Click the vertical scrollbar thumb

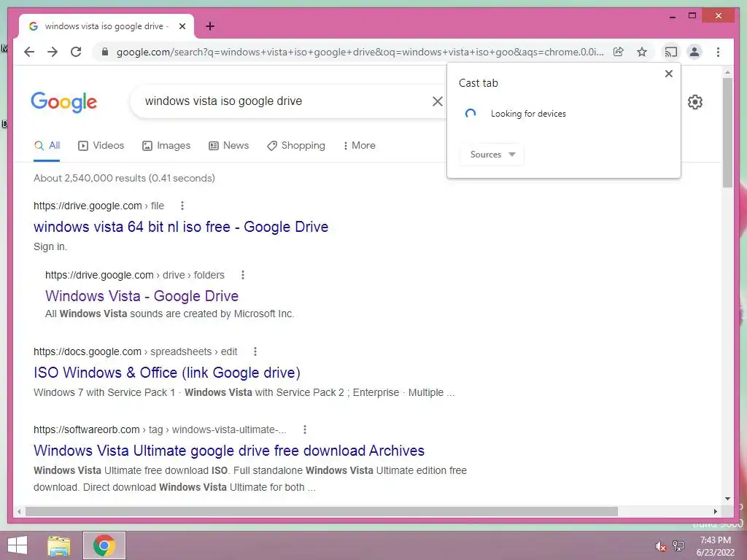727,133
